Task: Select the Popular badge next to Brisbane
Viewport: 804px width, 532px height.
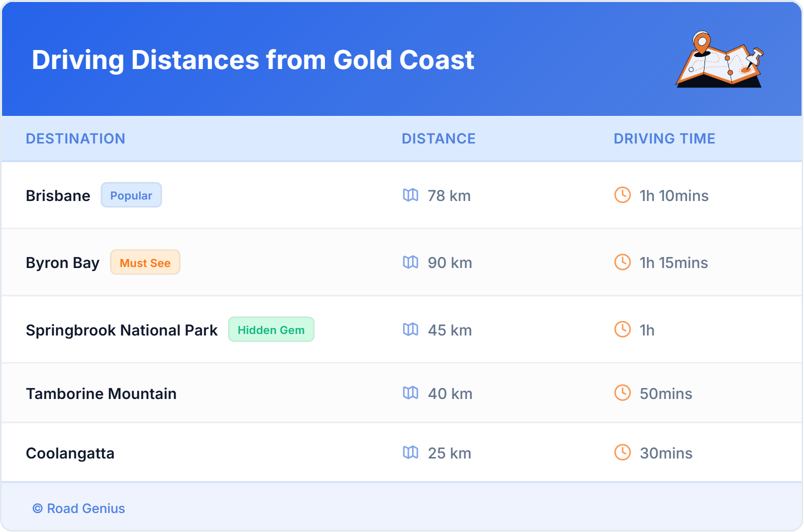Action: coord(131,195)
